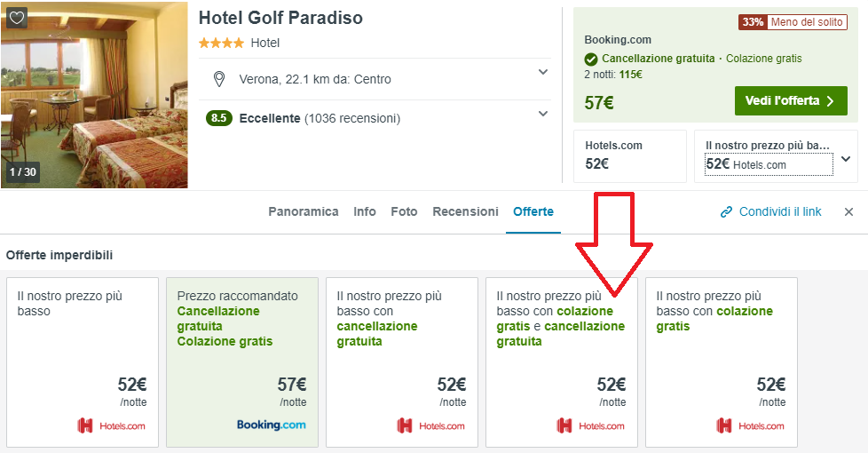Open the Recensioni tab

click(x=465, y=212)
